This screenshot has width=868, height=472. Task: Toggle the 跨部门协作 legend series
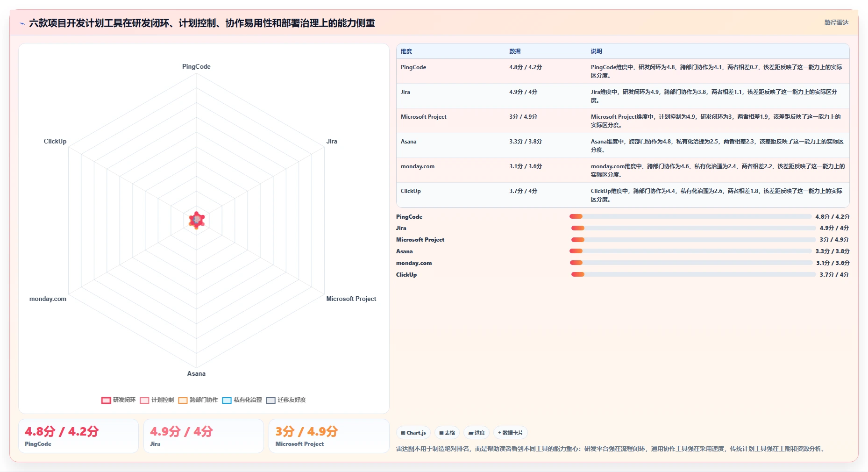pos(198,400)
